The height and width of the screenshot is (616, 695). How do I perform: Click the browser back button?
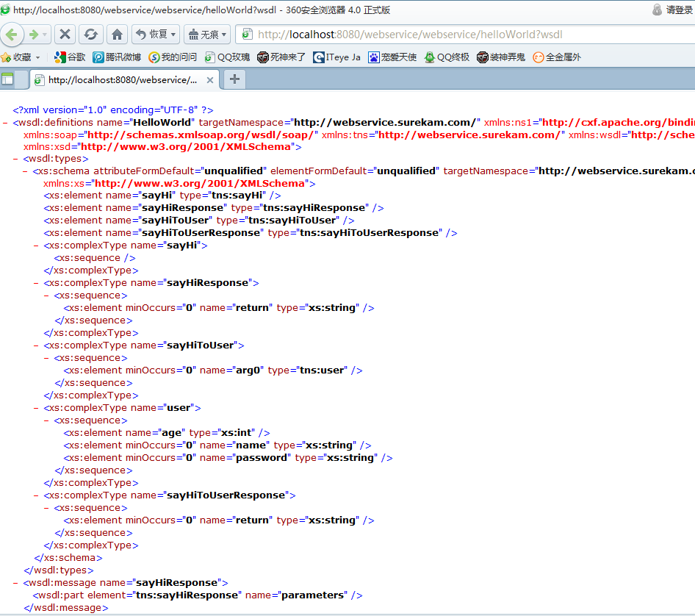tap(12, 35)
